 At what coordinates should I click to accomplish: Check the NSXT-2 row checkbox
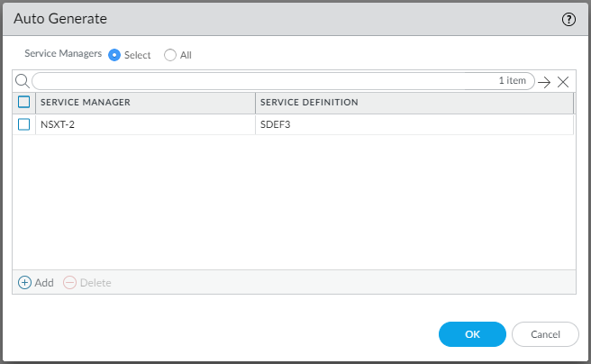[x=24, y=124]
